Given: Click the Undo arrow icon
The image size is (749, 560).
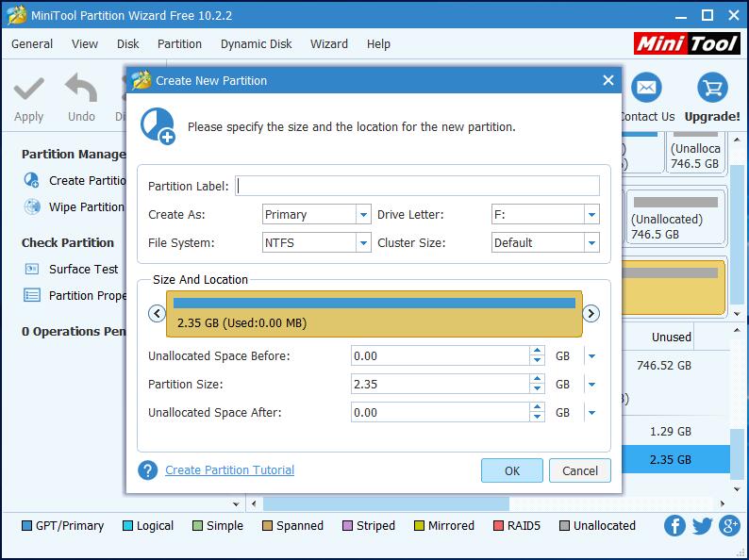Looking at the screenshot, I should coord(81,88).
